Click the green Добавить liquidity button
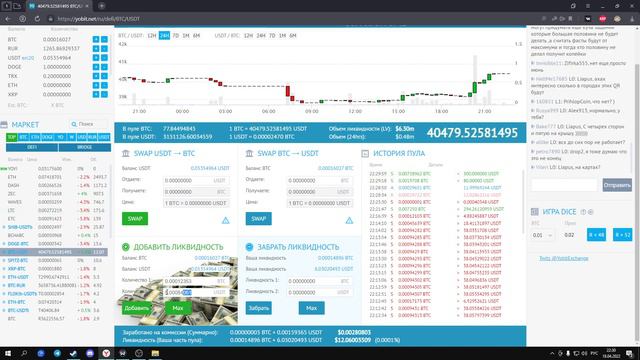This screenshot has height=360, width=640. pyautogui.click(x=136, y=308)
